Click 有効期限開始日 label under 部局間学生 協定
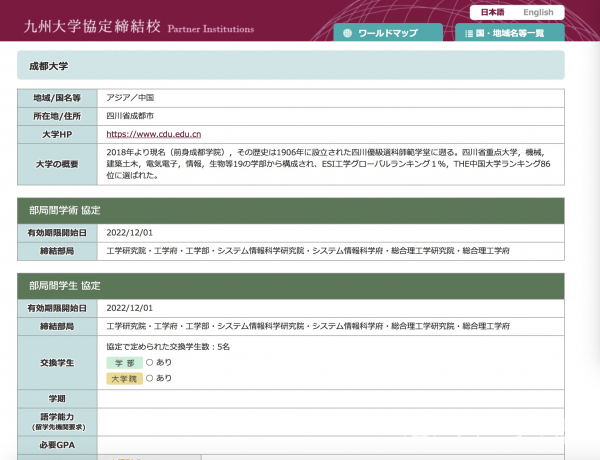The height and width of the screenshot is (460, 600). pos(57,308)
